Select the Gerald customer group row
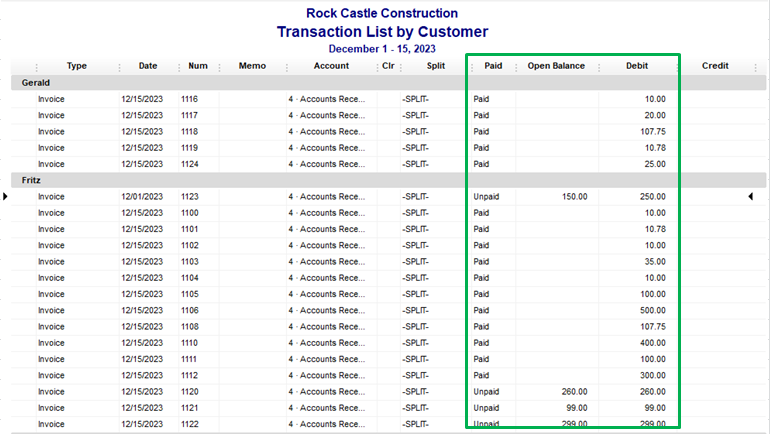 (388, 82)
